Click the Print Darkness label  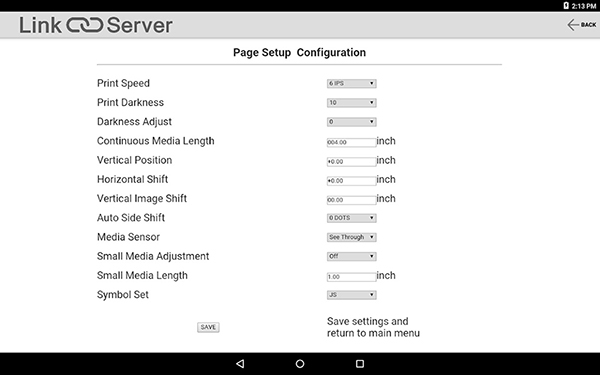(x=130, y=102)
